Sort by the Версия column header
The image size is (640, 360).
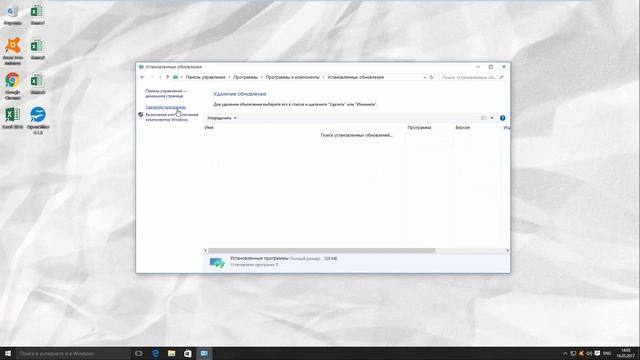pos(462,127)
